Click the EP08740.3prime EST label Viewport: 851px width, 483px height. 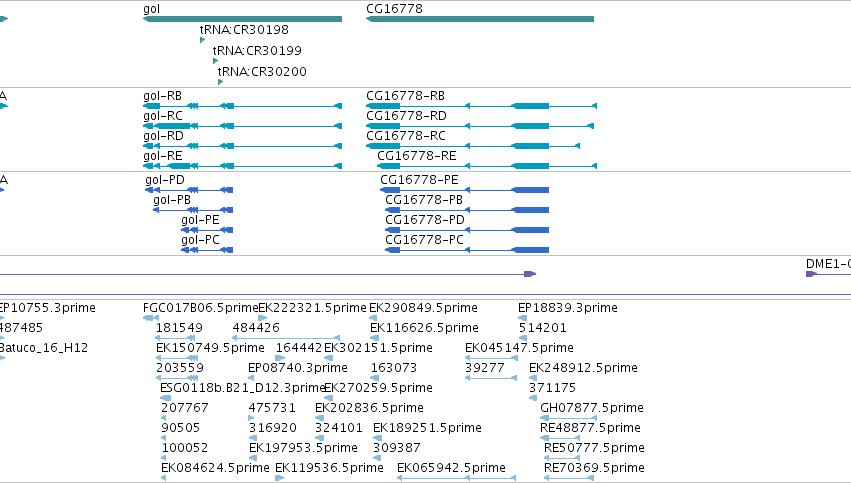click(x=298, y=368)
